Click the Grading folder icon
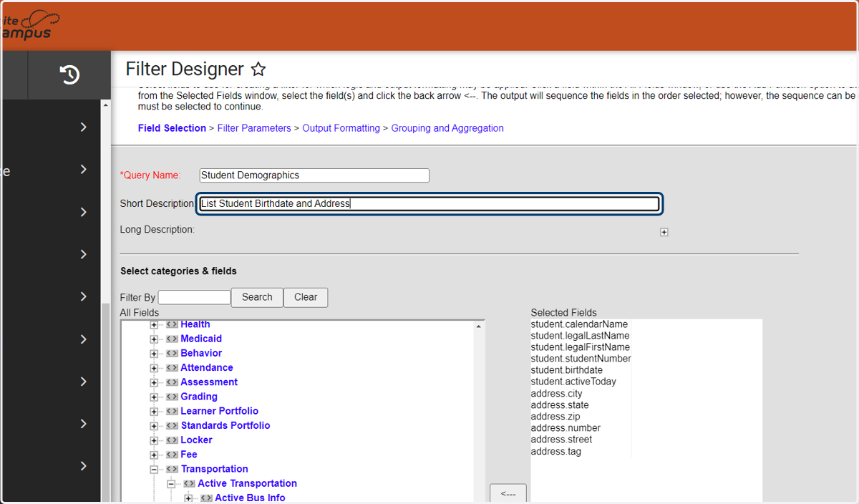Screen dimensions: 859x504 pyautogui.click(x=172, y=397)
